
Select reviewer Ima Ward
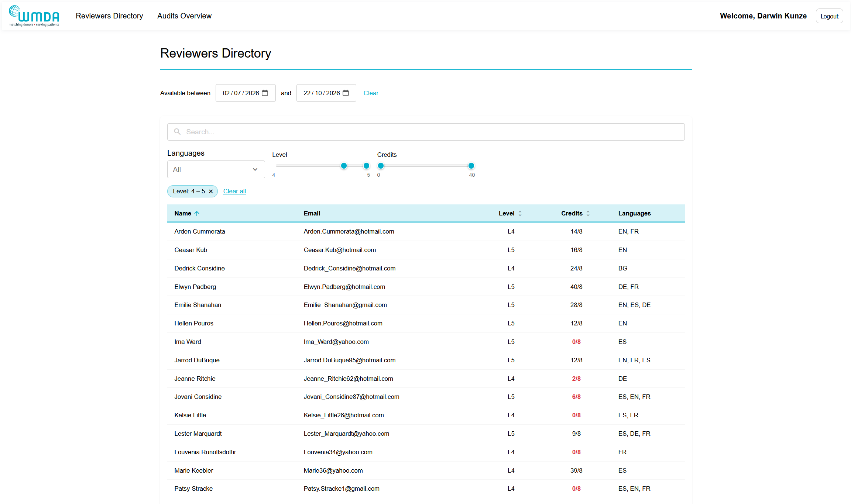(x=188, y=342)
